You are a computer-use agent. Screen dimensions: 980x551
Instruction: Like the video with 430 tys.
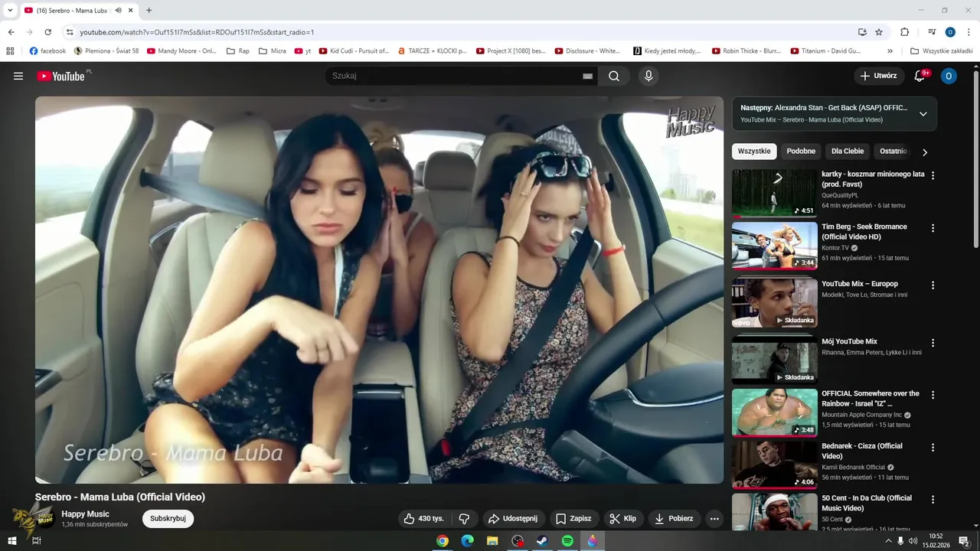point(424,518)
